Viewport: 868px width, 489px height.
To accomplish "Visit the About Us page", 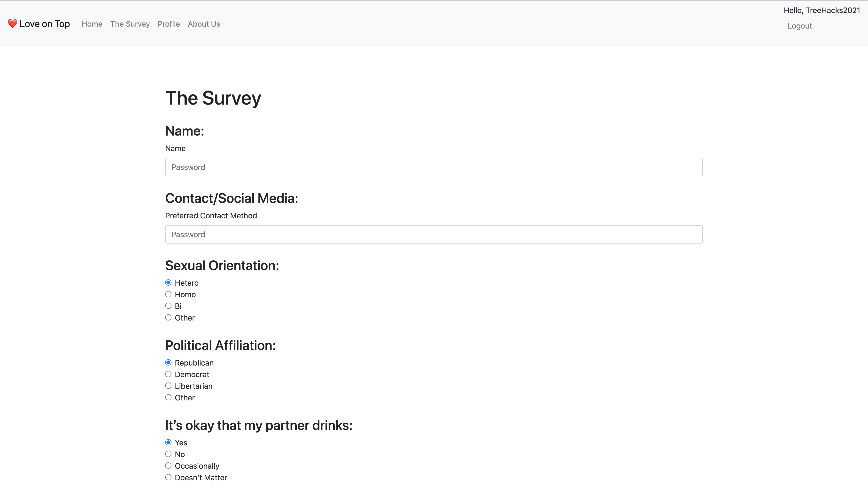I will pos(204,24).
